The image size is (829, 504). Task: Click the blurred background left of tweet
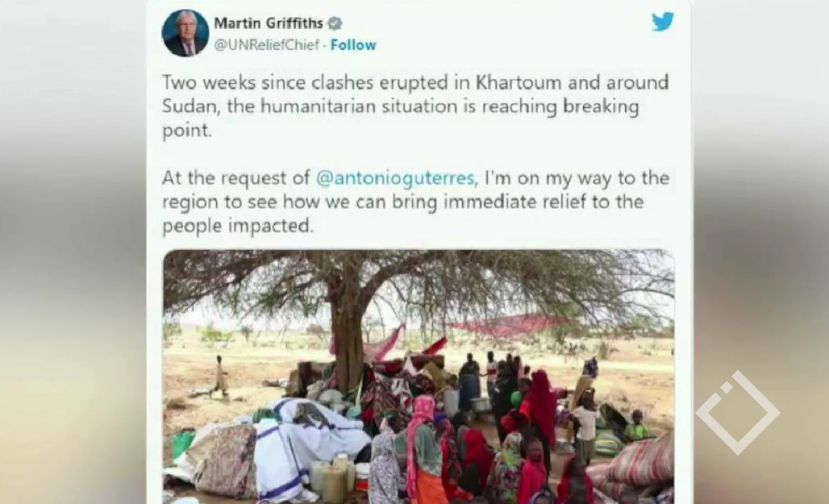click(73, 252)
